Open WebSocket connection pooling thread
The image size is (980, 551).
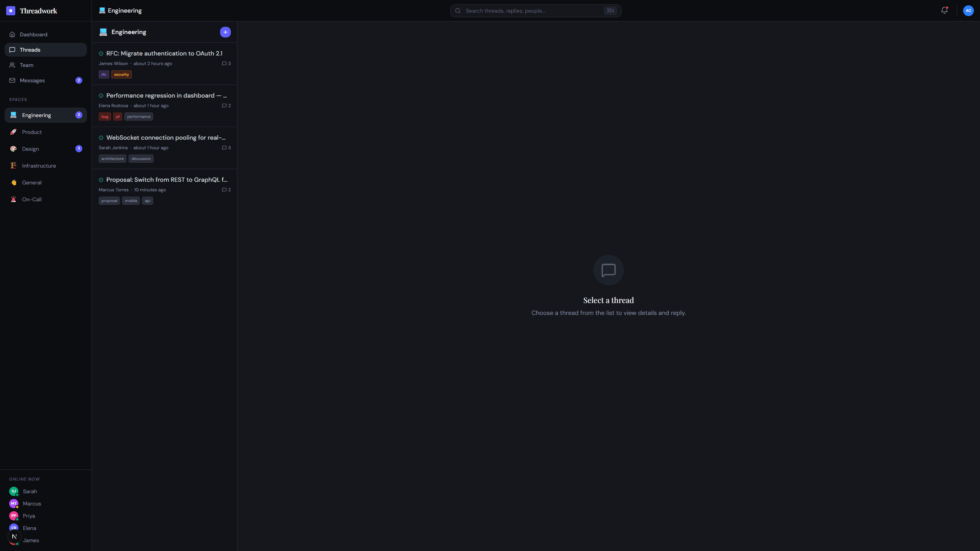click(164, 148)
